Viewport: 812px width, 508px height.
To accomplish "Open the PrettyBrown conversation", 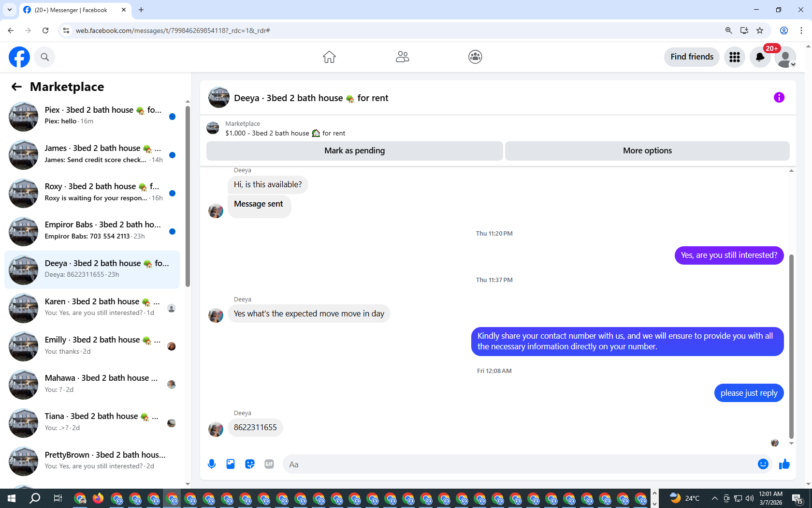I will pyautogui.click(x=92, y=461).
